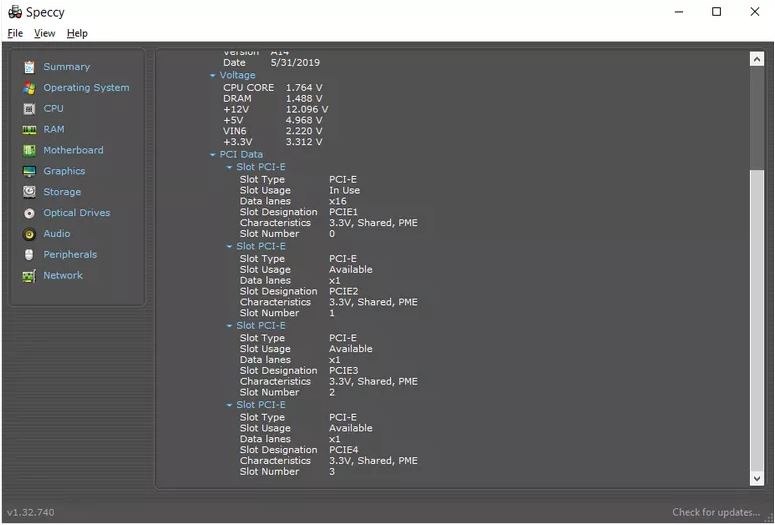Collapse the PCIE2 Slot PCI-E arrow
775x525 pixels.
click(x=229, y=246)
